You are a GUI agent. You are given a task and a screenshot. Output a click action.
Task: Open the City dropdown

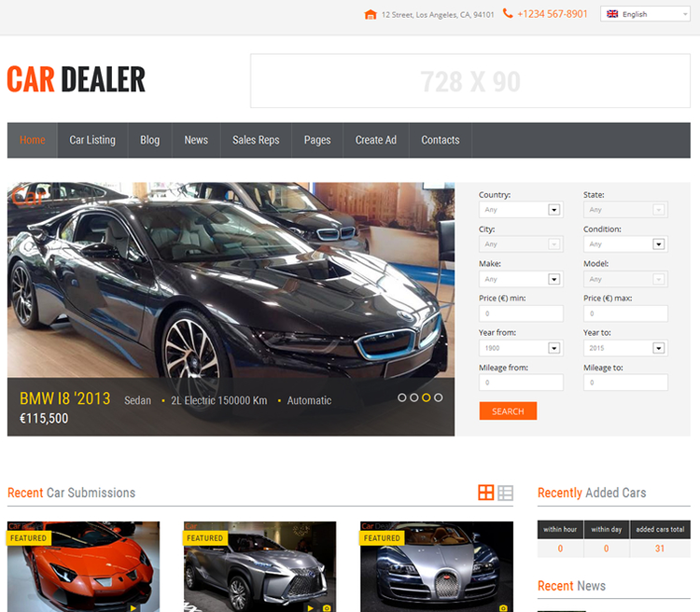[521, 243]
